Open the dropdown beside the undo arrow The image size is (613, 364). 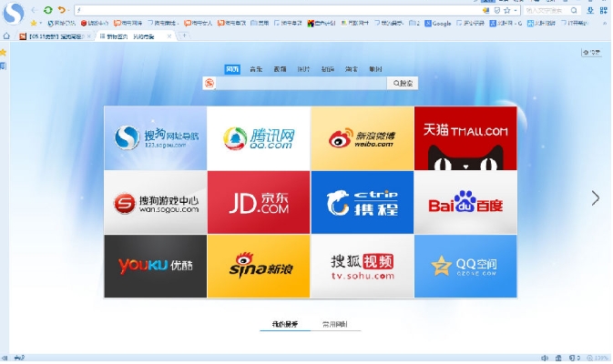[x=68, y=11]
